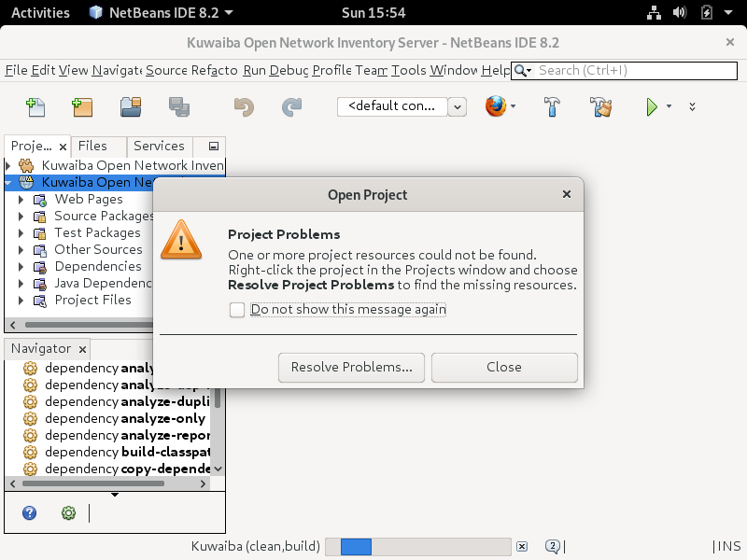Expand the Dependencies tree node

[21, 267]
